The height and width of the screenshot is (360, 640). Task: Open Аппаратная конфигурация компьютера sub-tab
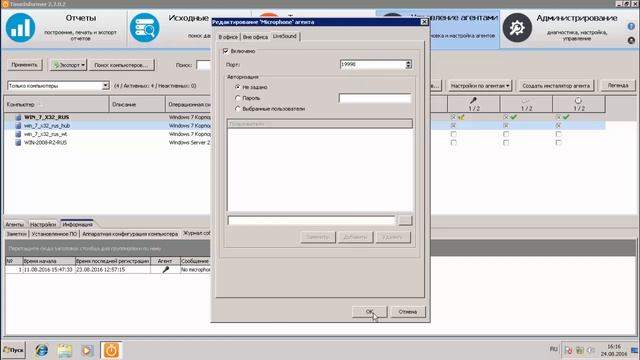(x=130, y=234)
